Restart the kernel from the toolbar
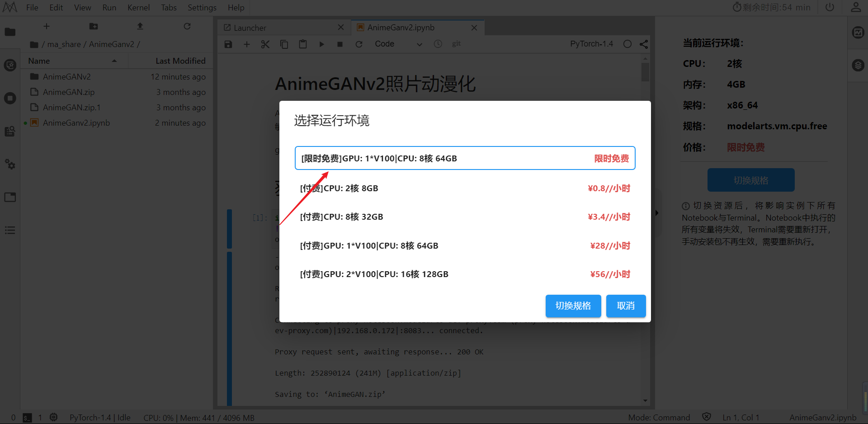Screen dimensions: 868x424 [x=359, y=44]
